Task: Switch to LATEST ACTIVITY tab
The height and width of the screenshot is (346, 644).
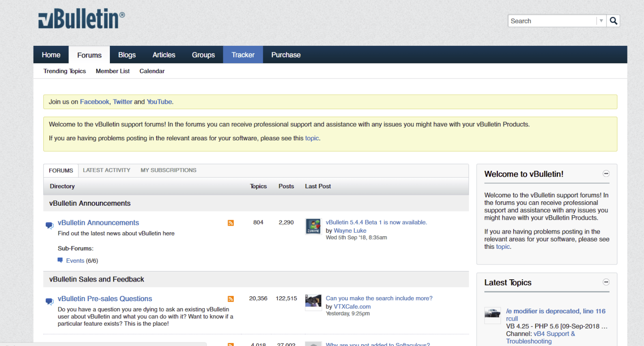Action: (x=106, y=170)
